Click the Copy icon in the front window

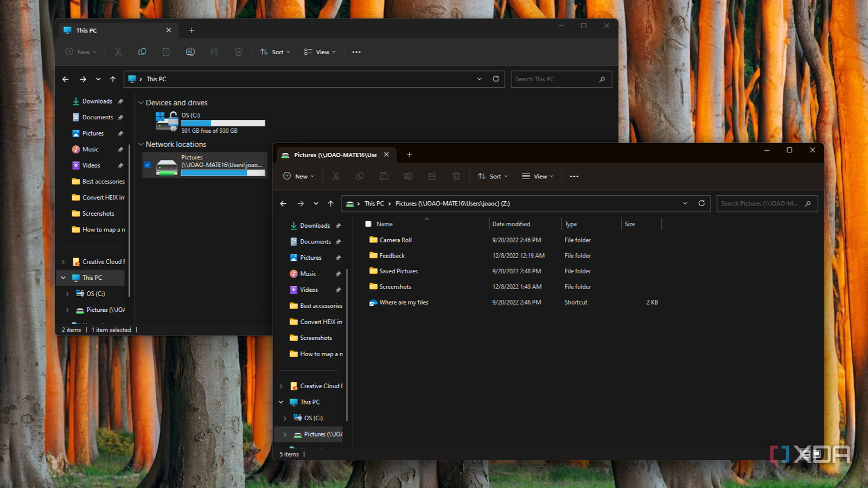[x=359, y=176]
